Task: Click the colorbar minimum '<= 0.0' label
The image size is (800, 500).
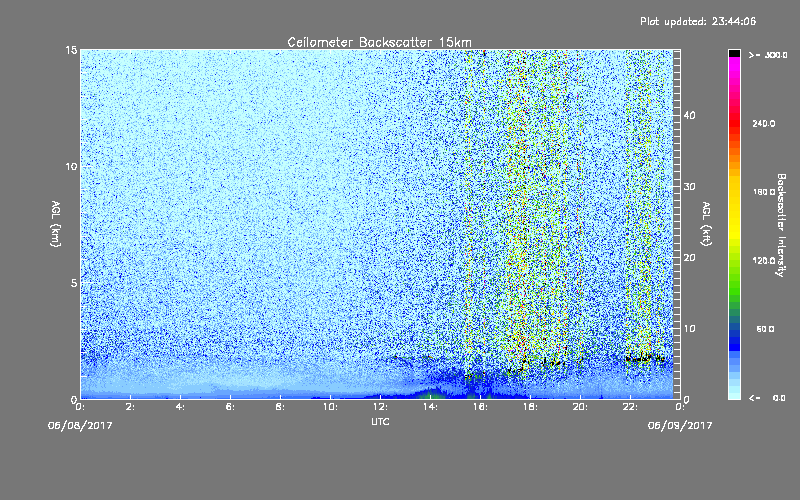Action: pos(767,398)
